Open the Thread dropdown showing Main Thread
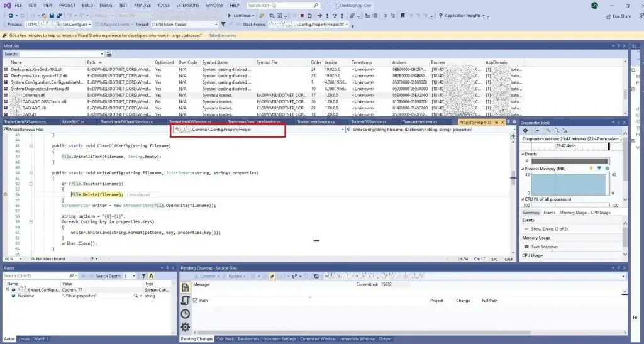 tap(185, 25)
